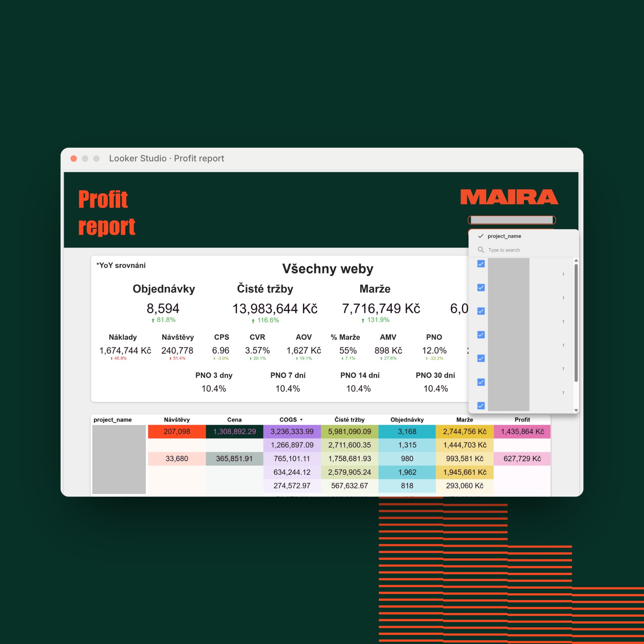This screenshot has height=644, width=644.
Task: Focus the 'Type to search' field
Action: point(523,250)
